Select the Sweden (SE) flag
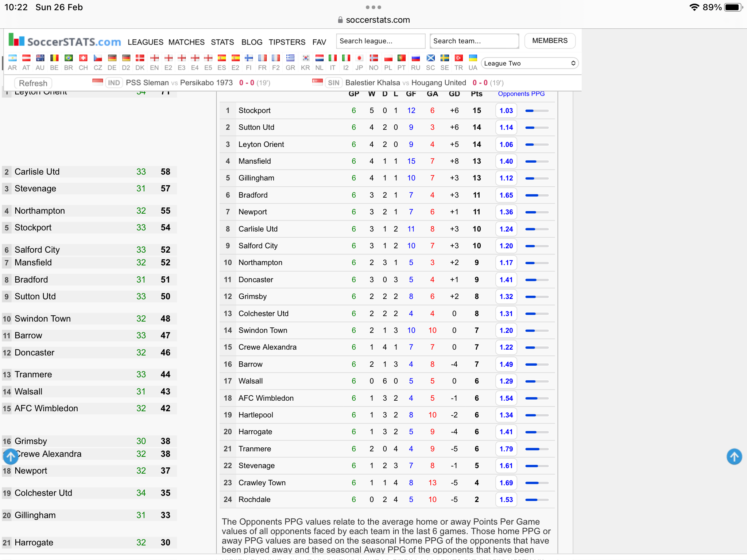The width and height of the screenshot is (747, 560). click(445, 58)
